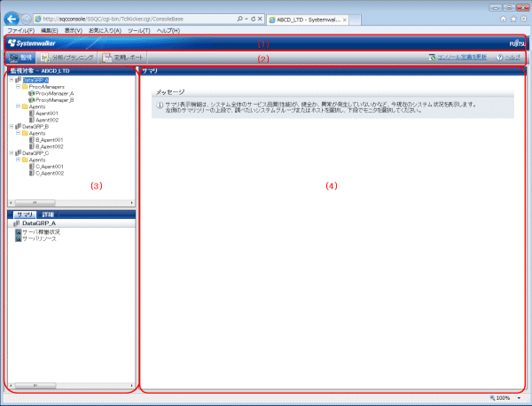The image size is (532, 406).
Task: Click right arrow of upper tree scrollbar
Action: coord(132,203)
